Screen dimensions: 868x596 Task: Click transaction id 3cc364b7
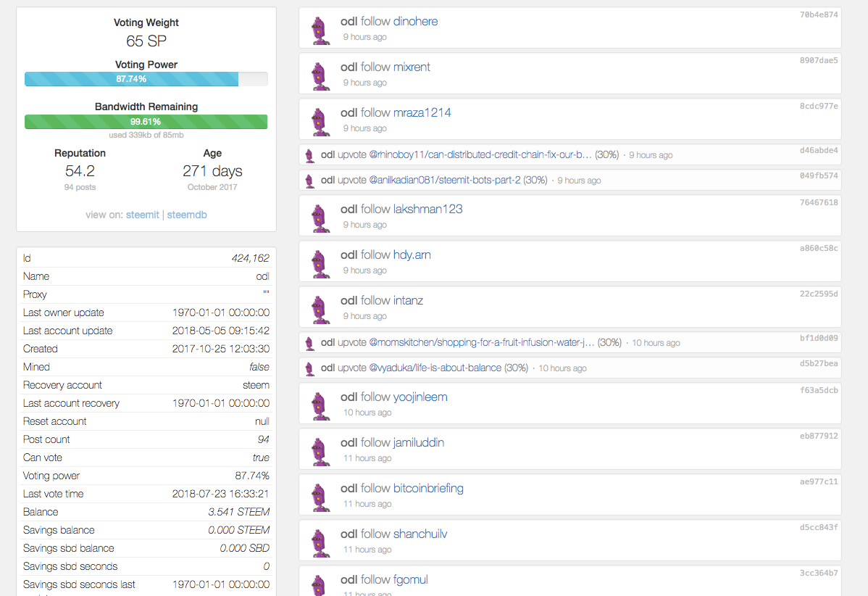[x=818, y=573]
